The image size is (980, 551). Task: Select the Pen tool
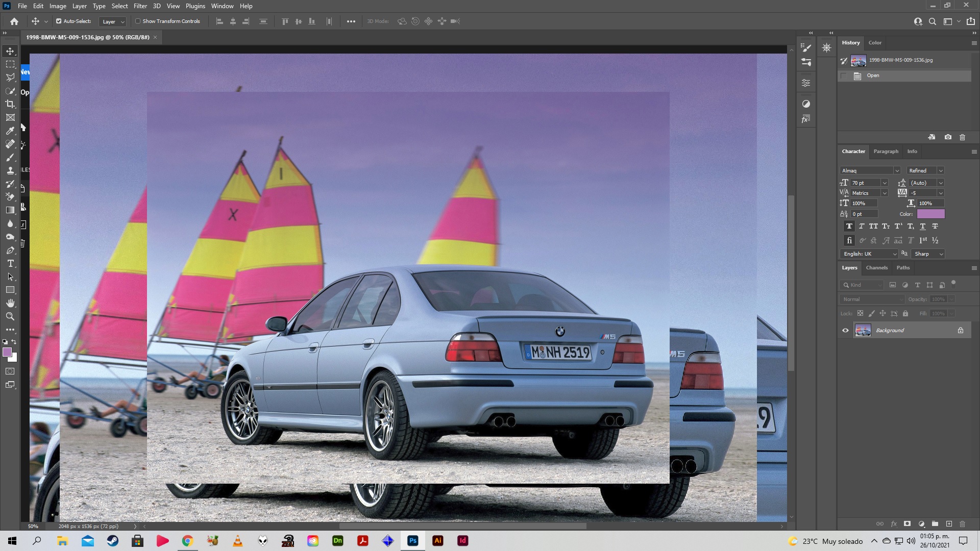click(x=10, y=250)
